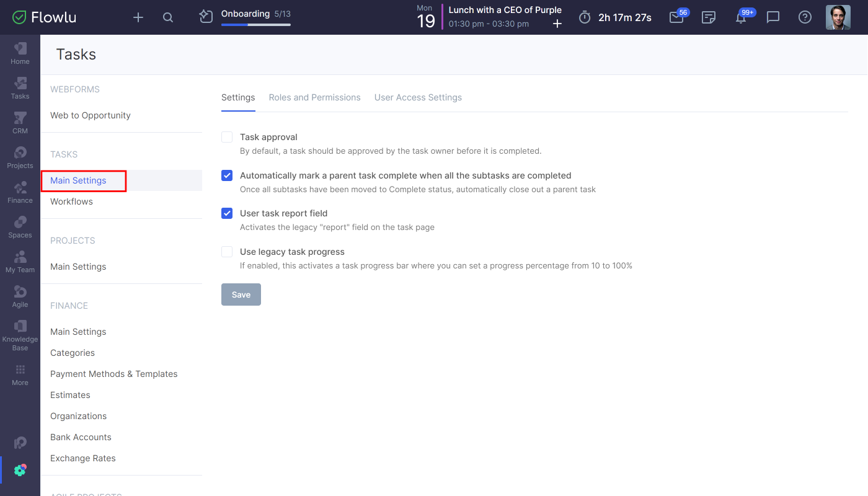Image resolution: width=868 pixels, height=496 pixels.
Task: Open the help question mark icon
Action: tap(805, 17)
